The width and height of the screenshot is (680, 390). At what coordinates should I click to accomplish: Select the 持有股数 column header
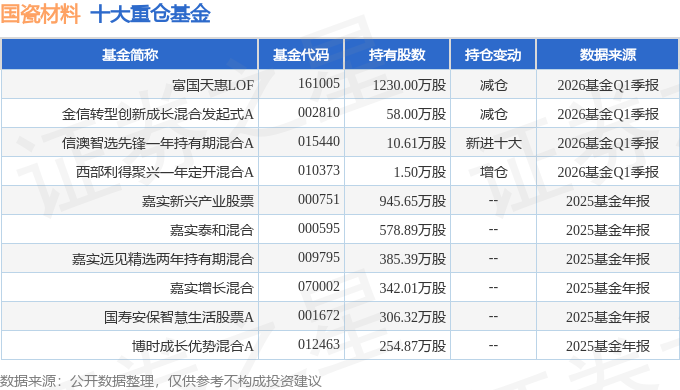(x=397, y=55)
